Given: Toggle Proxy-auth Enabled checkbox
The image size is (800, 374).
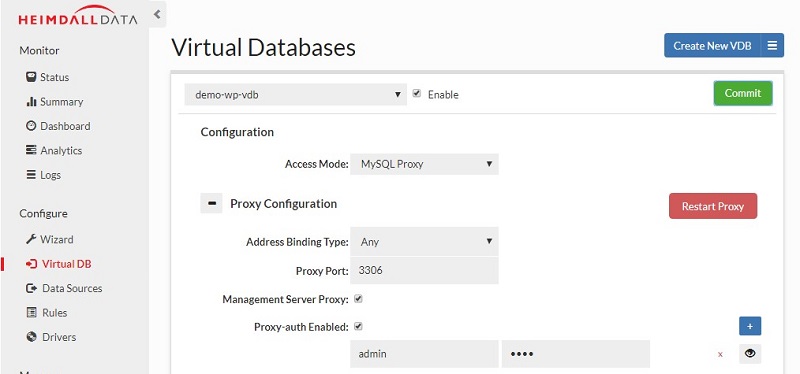Looking at the screenshot, I should tap(358, 326).
